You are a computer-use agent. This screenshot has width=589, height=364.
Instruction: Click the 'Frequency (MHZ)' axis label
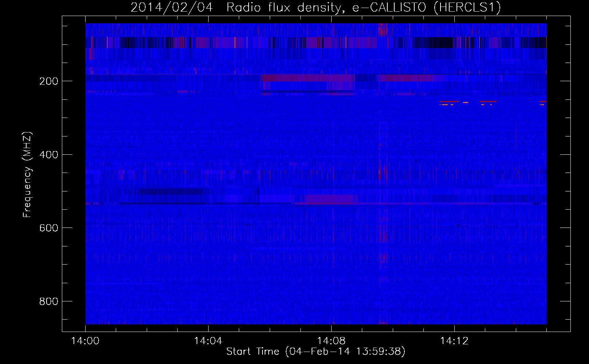coord(27,175)
